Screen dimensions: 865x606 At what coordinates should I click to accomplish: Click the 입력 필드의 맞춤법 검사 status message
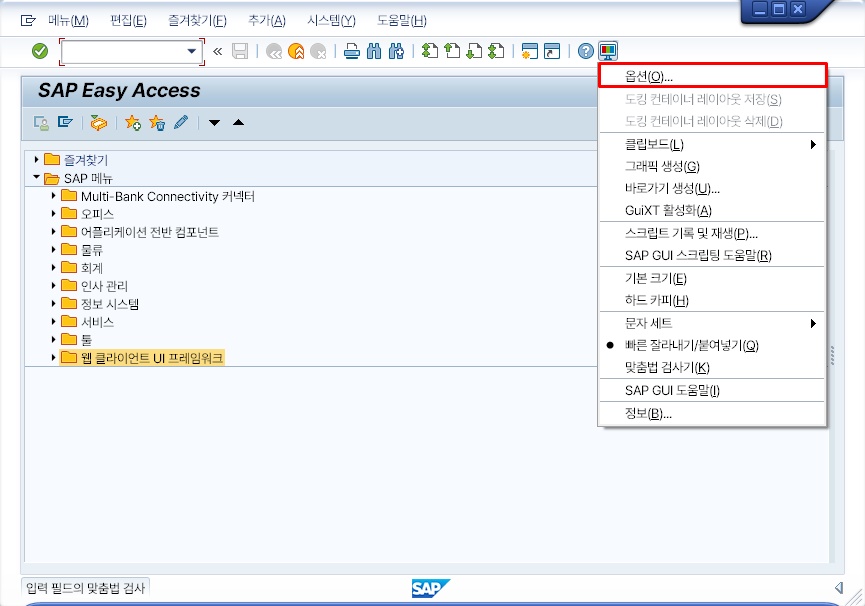[86, 588]
